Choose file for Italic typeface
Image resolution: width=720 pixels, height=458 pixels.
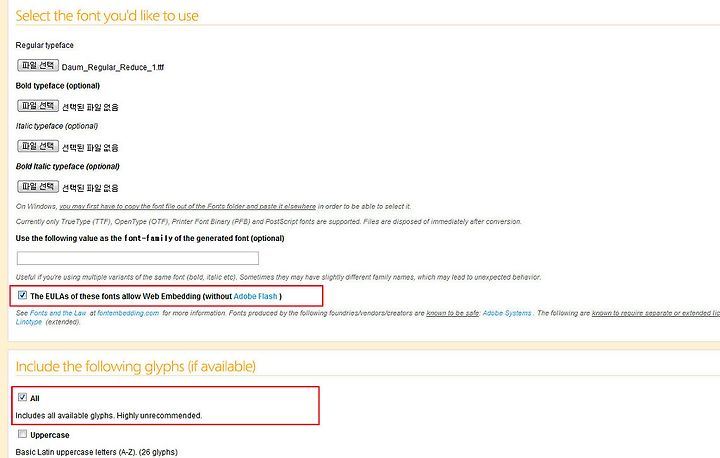tap(38, 147)
